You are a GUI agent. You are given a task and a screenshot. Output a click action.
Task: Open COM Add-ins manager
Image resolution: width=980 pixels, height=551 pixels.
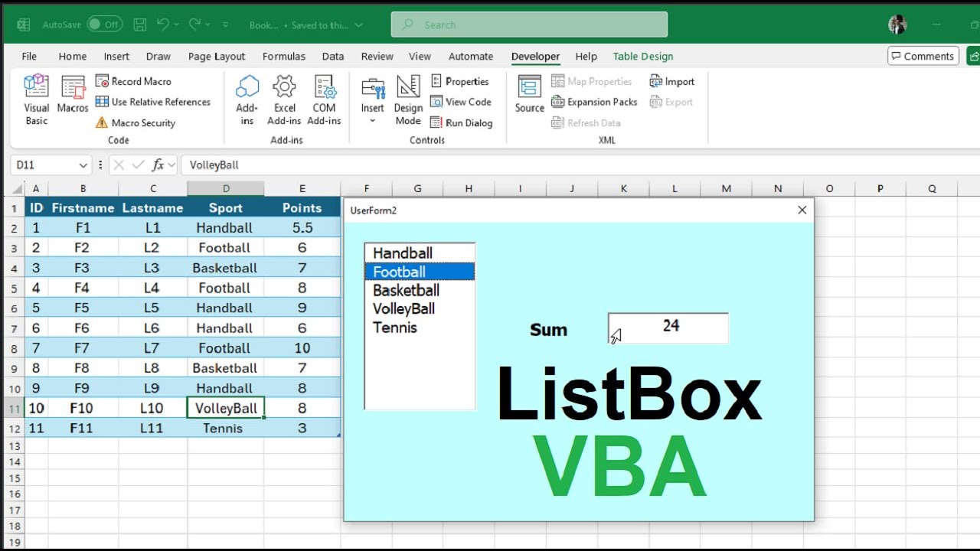click(324, 100)
